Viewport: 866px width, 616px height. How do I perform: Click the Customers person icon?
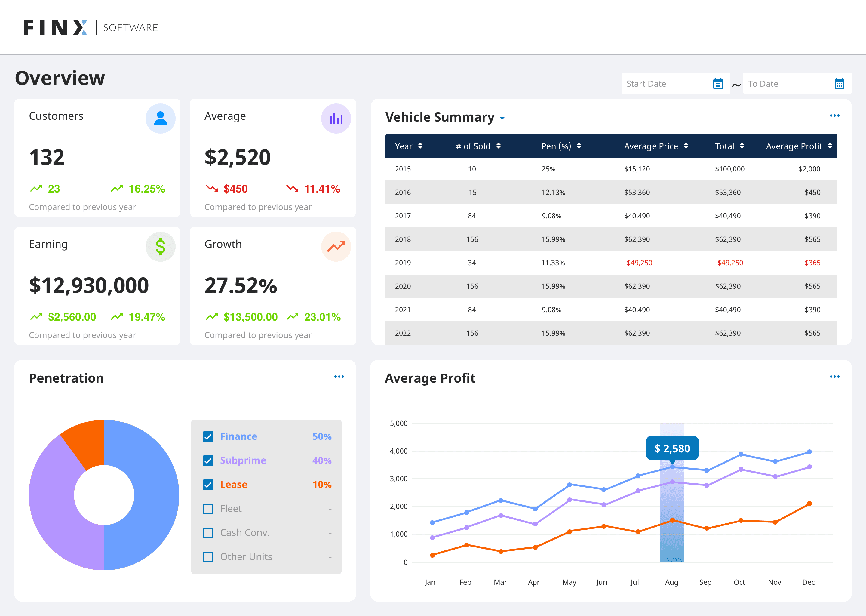[160, 118]
